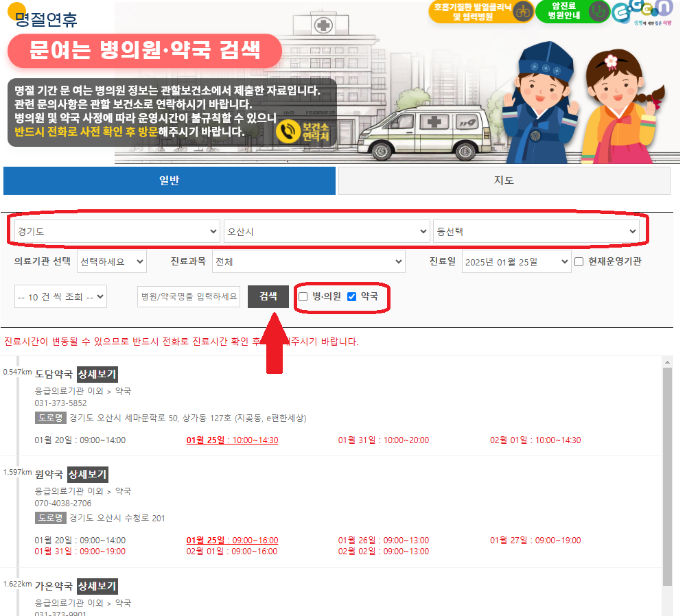Click the pharmacy name input field
This screenshot has width=687, height=616.
pos(188,296)
